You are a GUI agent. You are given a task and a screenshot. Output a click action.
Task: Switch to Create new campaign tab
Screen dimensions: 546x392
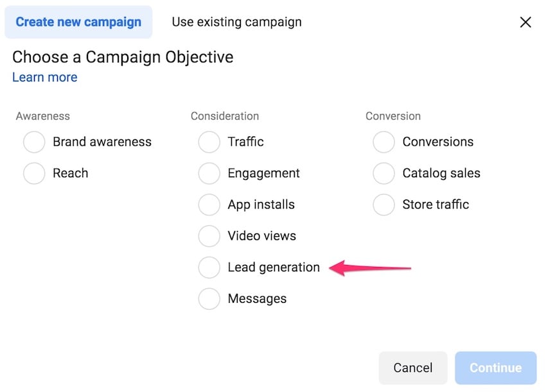click(78, 22)
